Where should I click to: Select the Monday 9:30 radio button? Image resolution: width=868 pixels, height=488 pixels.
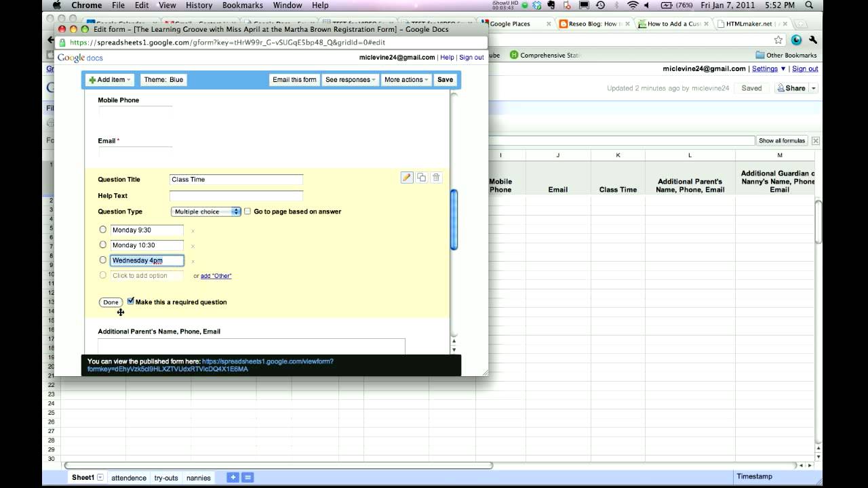pyautogui.click(x=103, y=230)
